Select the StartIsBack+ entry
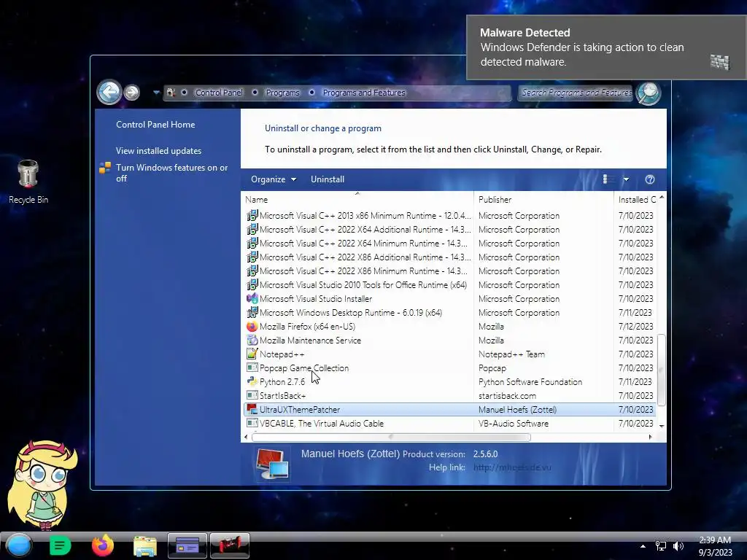The width and height of the screenshot is (747, 560). pyautogui.click(x=449, y=396)
